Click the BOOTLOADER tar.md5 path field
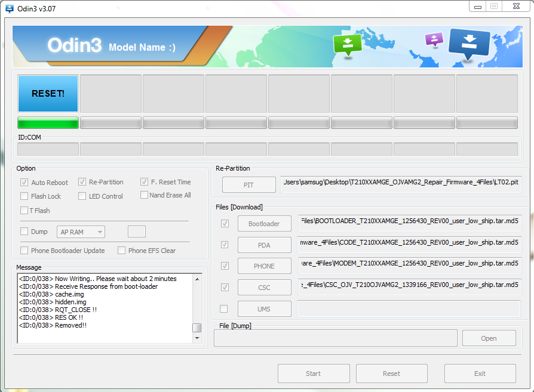 tap(410, 223)
